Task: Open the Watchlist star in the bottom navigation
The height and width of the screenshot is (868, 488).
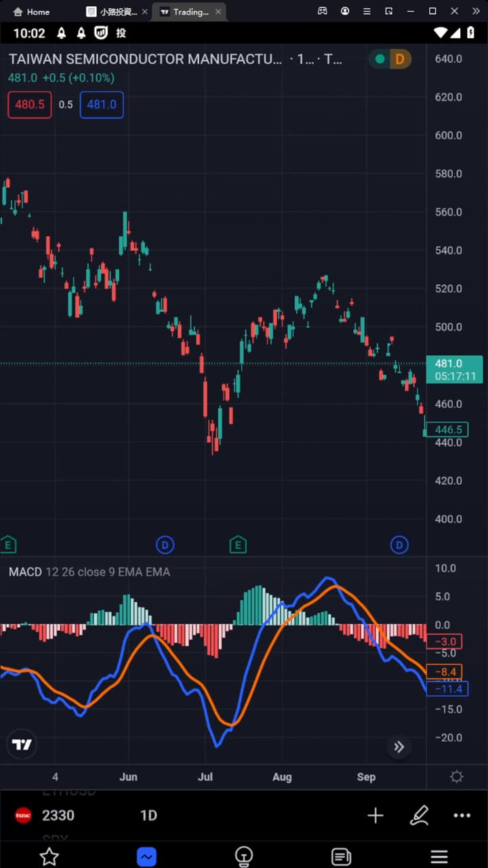Action: point(49,856)
